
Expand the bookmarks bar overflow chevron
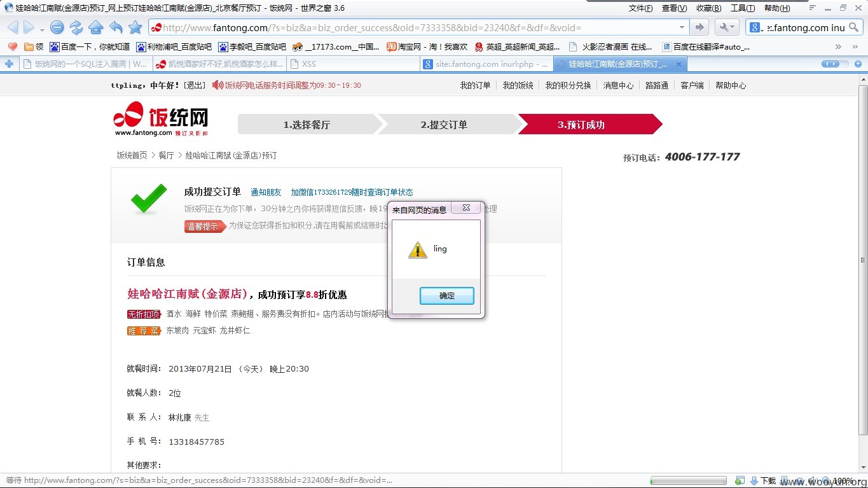[x=837, y=46]
